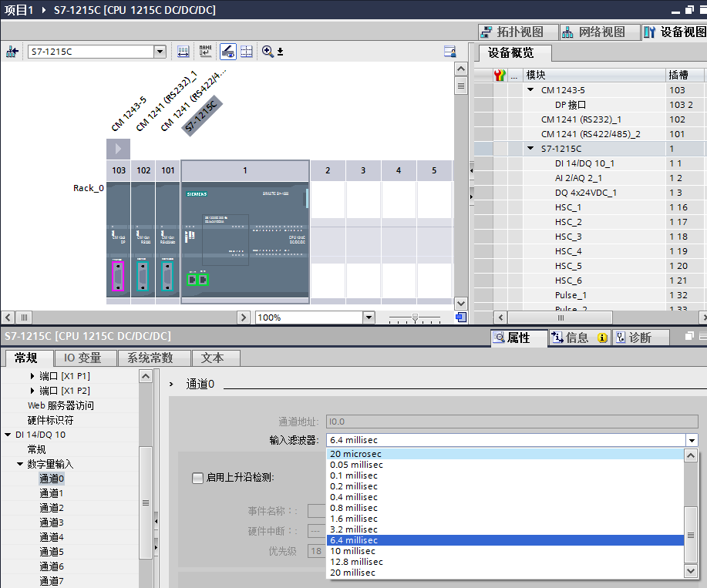Click the float inspector window icon
Viewport: 707px width, 588px height.
click(689, 336)
